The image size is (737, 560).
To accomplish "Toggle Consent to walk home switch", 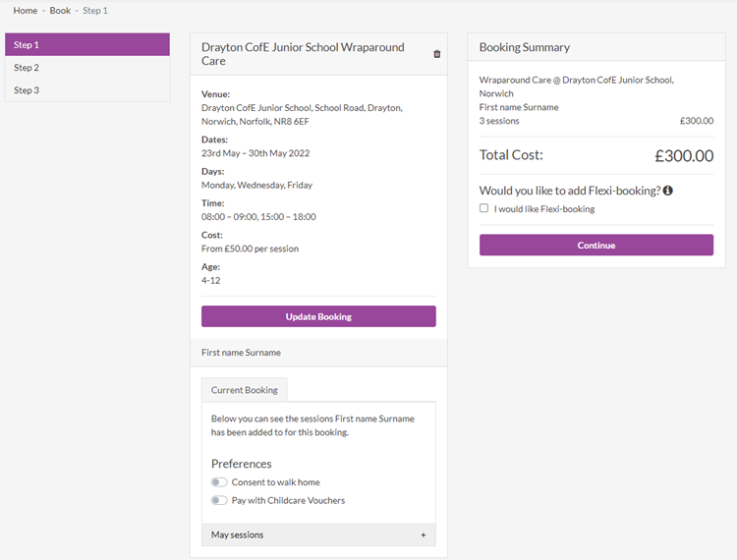I will click(219, 482).
